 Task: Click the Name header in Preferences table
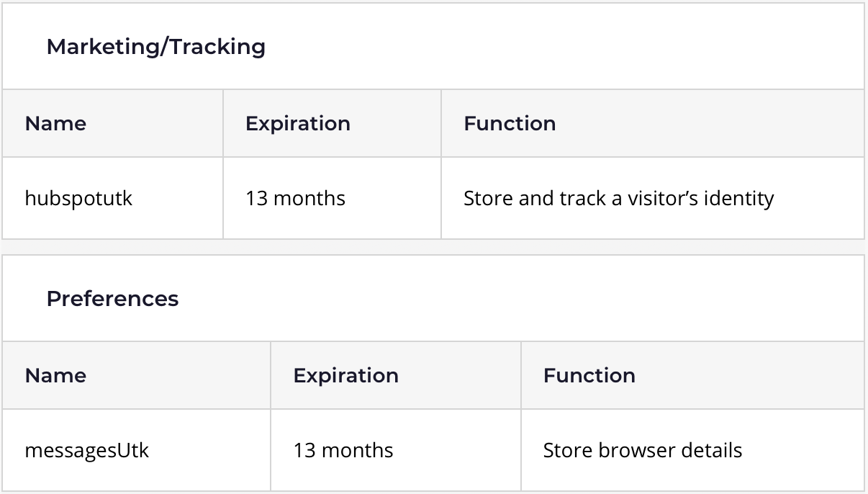(x=55, y=376)
